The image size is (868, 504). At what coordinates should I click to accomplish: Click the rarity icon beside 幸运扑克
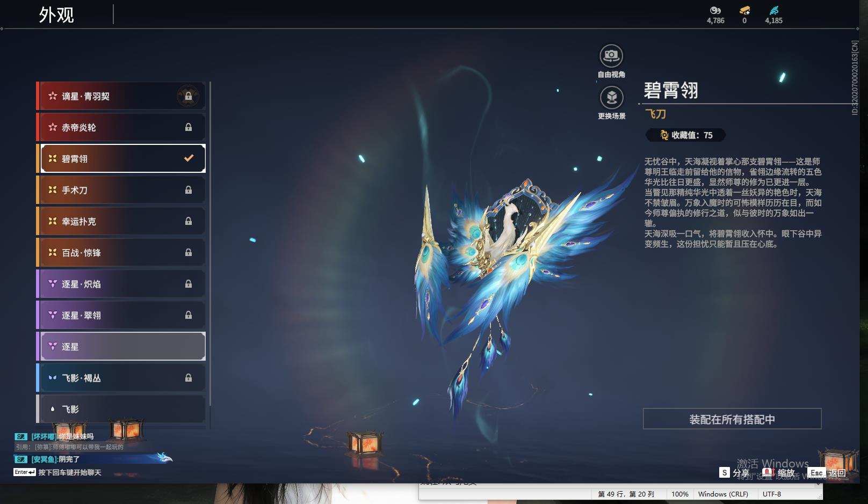click(x=53, y=221)
